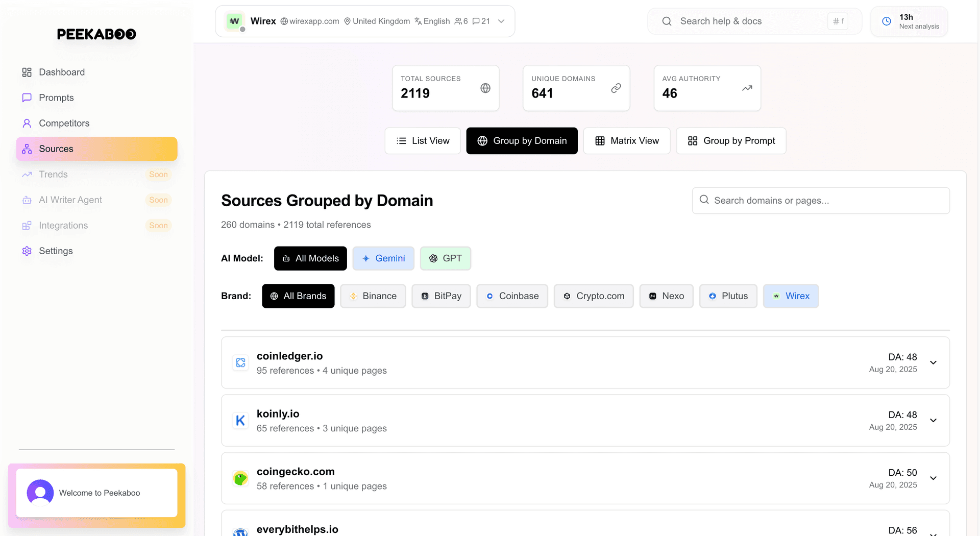The height and width of the screenshot is (536, 980).
Task: Filter sources by Binance brand
Action: point(373,296)
